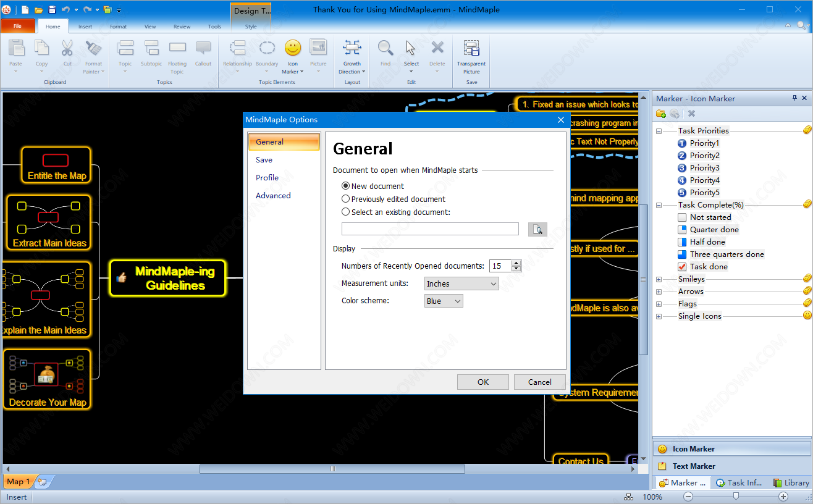
Task: Click the Task done checkbox marker
Action: (682, 267)
